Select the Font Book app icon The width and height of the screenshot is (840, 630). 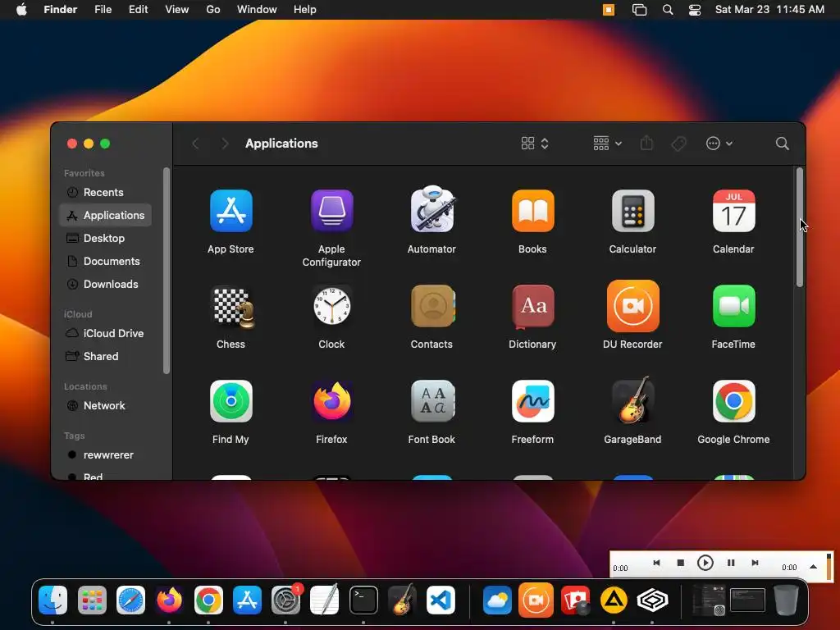point(431,401)
